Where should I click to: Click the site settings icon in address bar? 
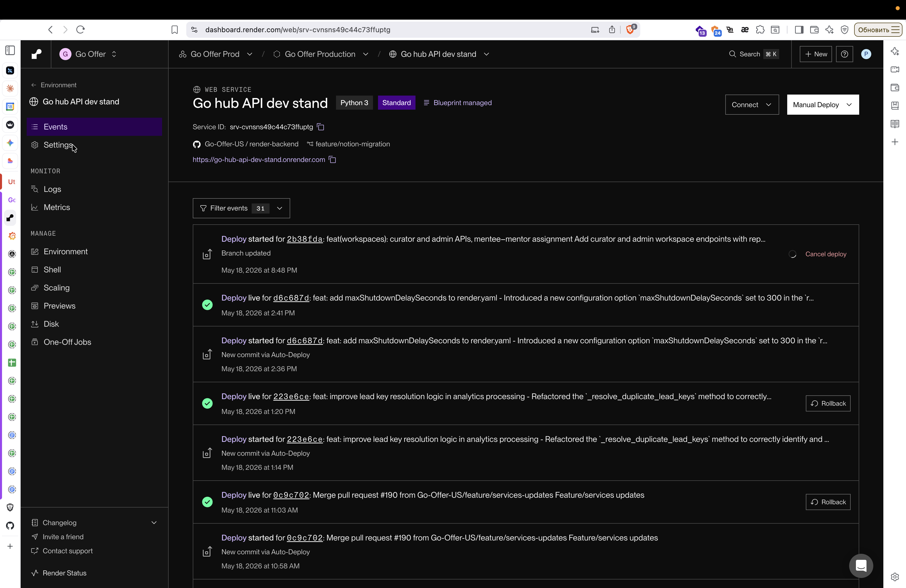pos(194,30)
